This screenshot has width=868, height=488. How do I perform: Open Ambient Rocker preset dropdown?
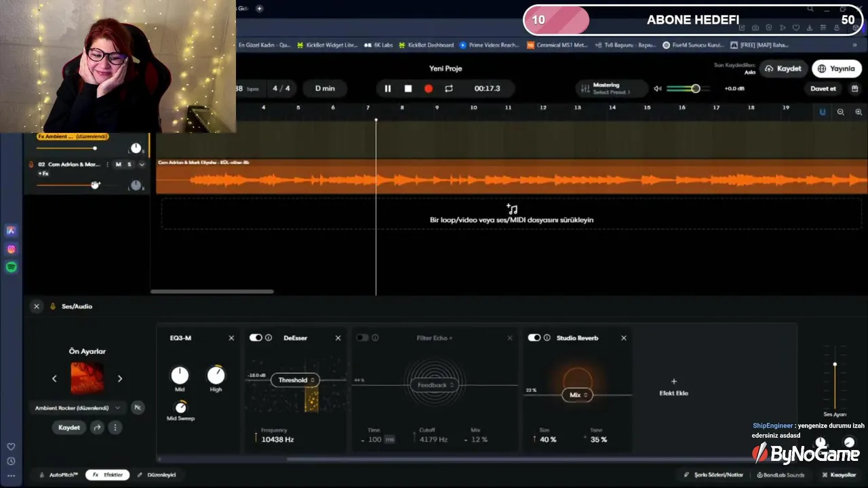click(x=77, y=408)
